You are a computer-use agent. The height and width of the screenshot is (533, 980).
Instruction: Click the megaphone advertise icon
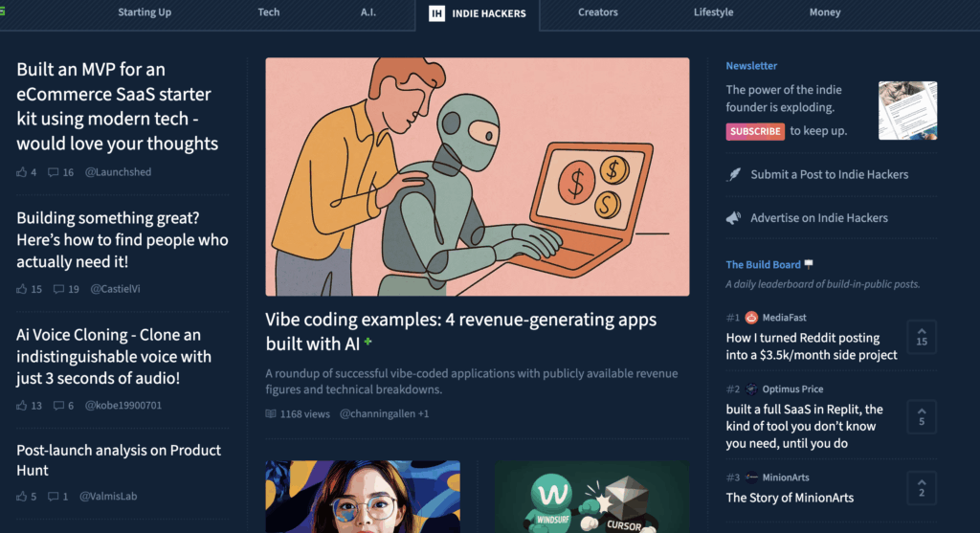pyautogui.click(x=734, y=218)
